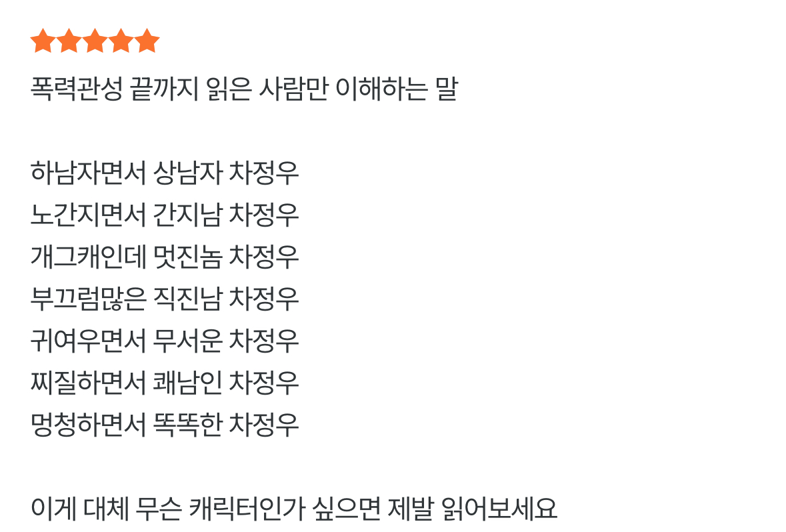Click the line 노간지면서 간지남 차정우

coord(165,215)
